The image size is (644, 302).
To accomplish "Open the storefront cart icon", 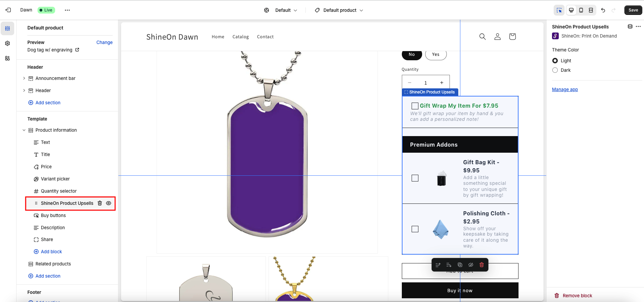I will 512,37.
